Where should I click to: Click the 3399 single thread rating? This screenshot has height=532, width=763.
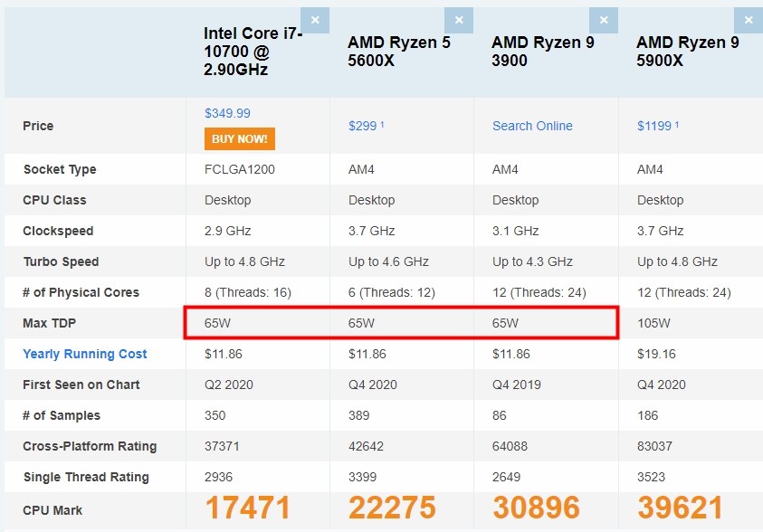click(x=363, y=477)
